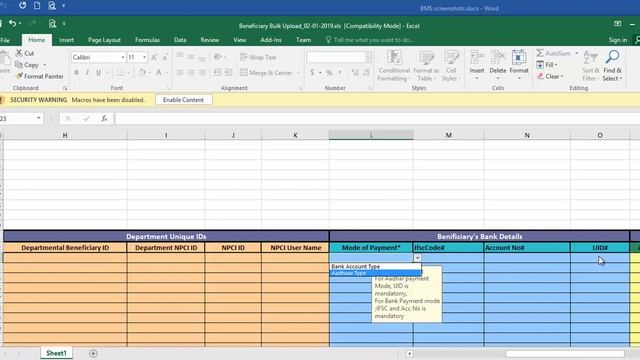The width and height of the screenshot is (640, 360).
Task: Open the Fill dropdown
Action: pos(547,64)
